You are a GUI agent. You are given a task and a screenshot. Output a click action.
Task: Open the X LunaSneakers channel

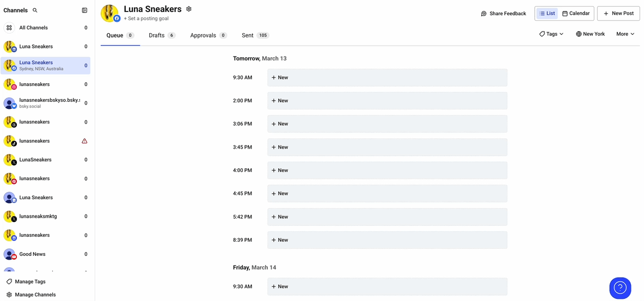pyautogui.click(x=45, y=159)
